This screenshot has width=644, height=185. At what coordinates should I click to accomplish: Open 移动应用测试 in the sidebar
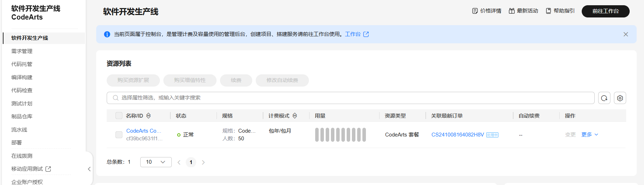pyautogui.click(x=27, y=169)
